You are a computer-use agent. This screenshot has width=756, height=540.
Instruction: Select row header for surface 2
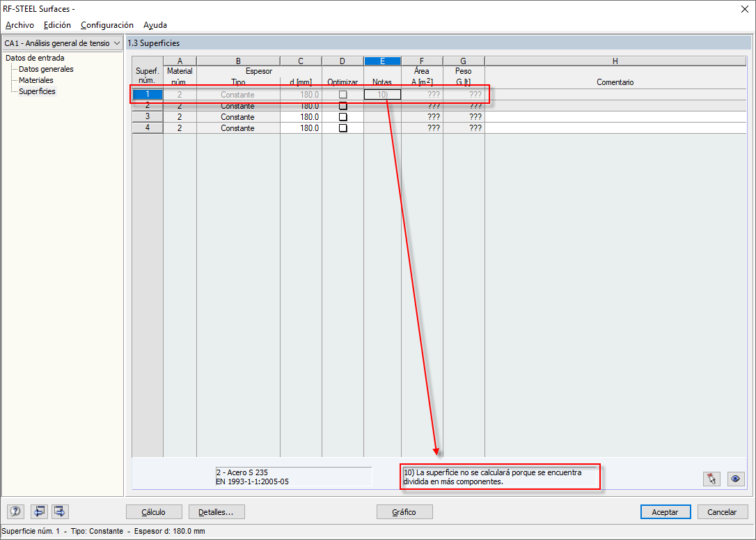[x=148, y=106]
